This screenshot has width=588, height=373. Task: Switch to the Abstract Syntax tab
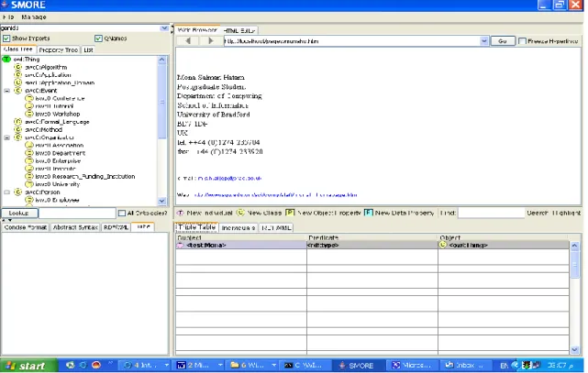click(76, 227)
